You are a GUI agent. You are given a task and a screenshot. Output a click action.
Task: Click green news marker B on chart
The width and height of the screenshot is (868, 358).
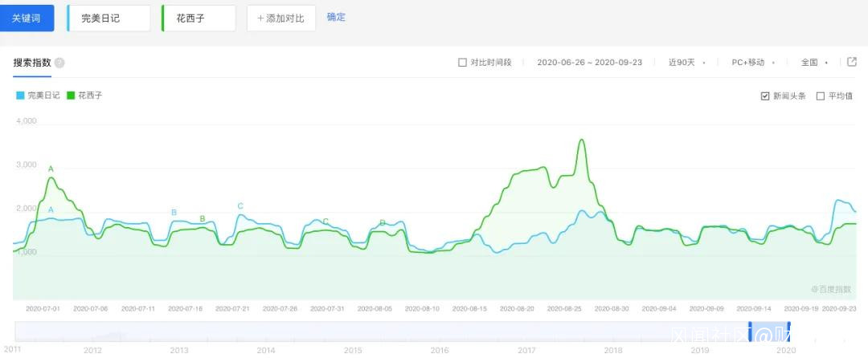[202, 219]
